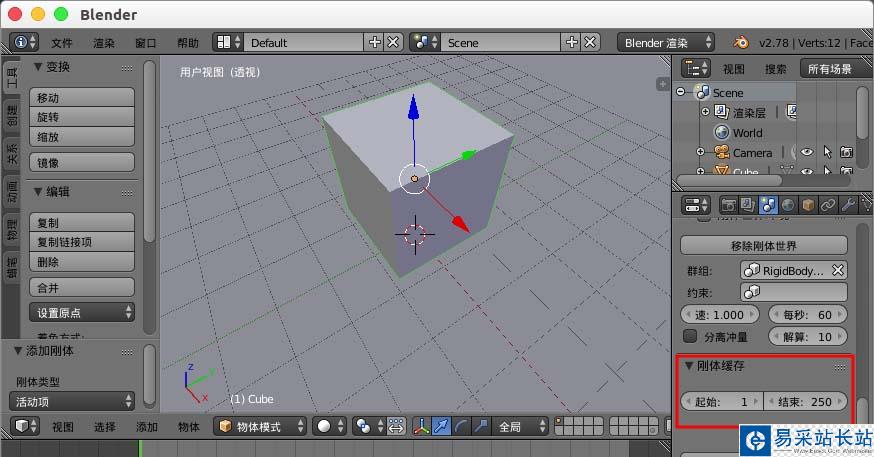Click the 移除刚体世界 button
The width and height of the screenshot is (874, 457).
click(764, 245)
